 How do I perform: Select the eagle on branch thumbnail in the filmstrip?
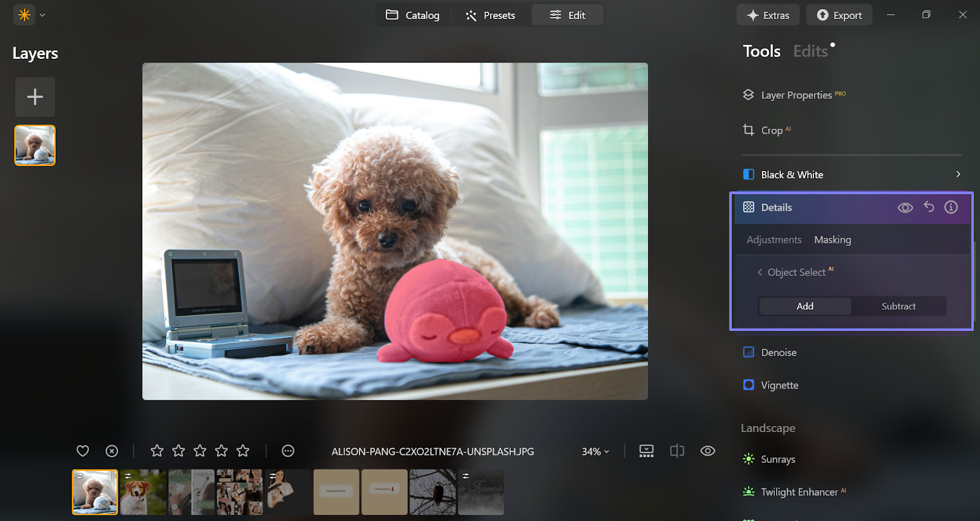pyautogui.click(x=432, y=492)
